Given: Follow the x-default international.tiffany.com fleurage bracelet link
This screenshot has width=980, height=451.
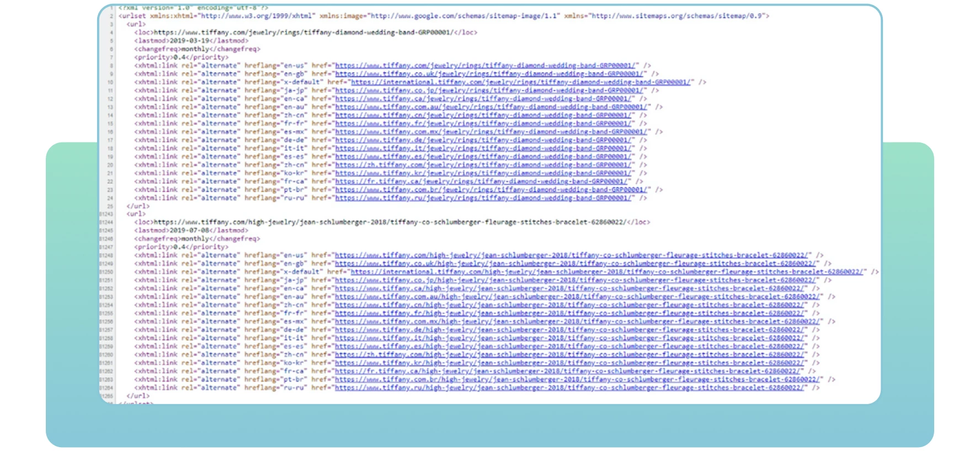Looking at the screenshot, I should click(x=608, y=272).
